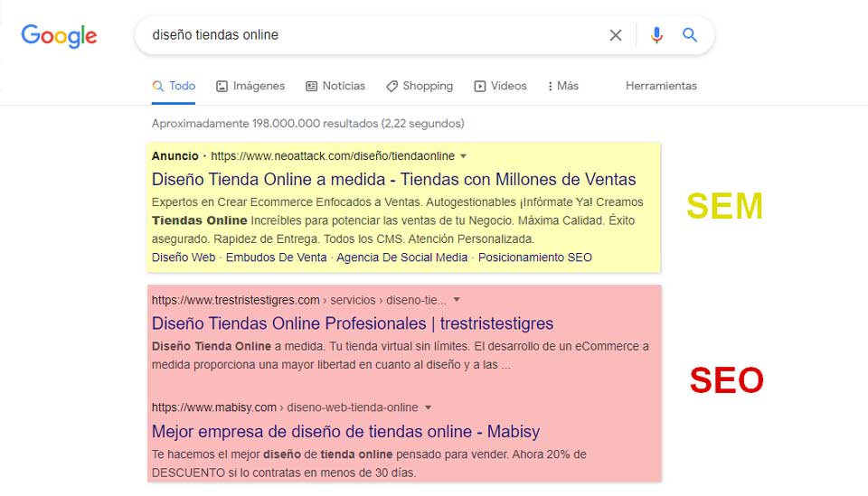Screen dimensions: 868x496
Task: Open 'Diseño Tiendas Online Profesionales | trestristestigres' result
Action: point(353,323)
